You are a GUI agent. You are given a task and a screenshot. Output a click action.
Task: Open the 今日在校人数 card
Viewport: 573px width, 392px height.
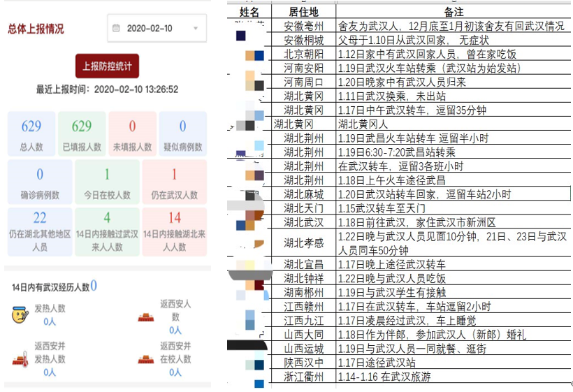107,183
